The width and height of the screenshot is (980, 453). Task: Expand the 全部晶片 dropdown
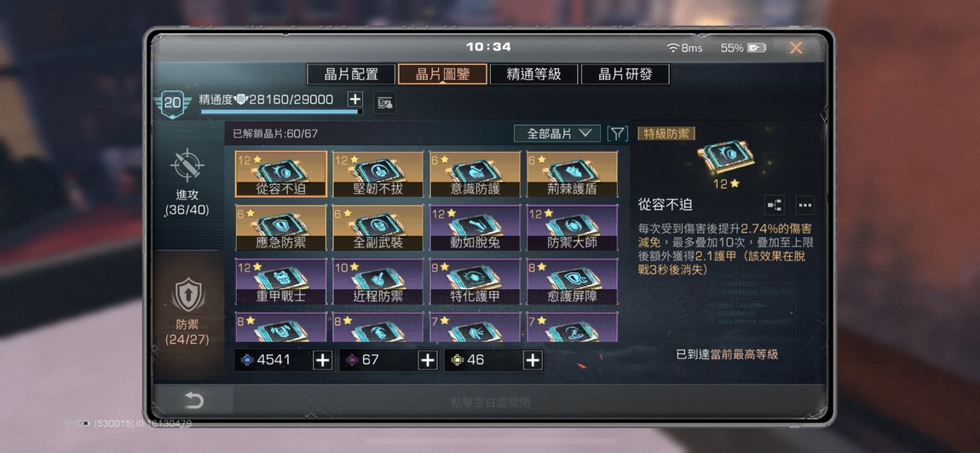click(557, 133)
